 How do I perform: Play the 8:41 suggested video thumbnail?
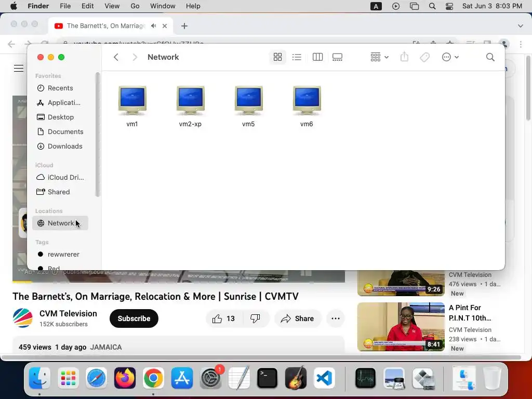click(x=401, y=327)
